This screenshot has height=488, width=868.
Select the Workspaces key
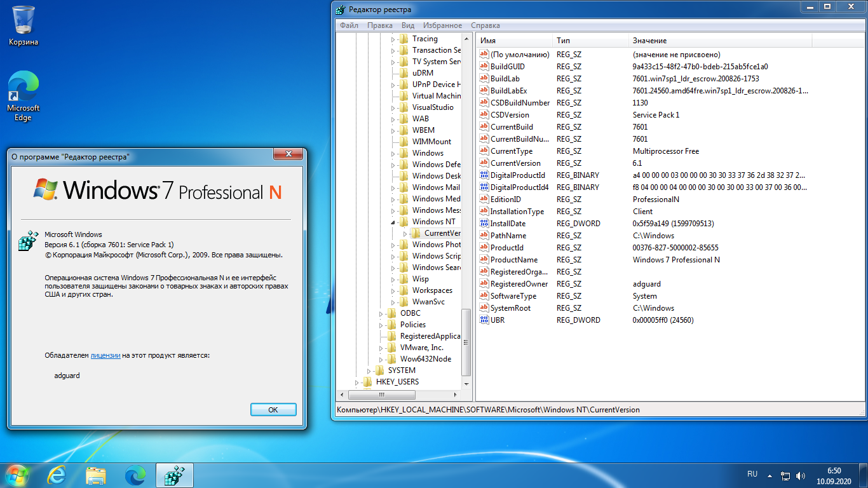coord(432,290)
